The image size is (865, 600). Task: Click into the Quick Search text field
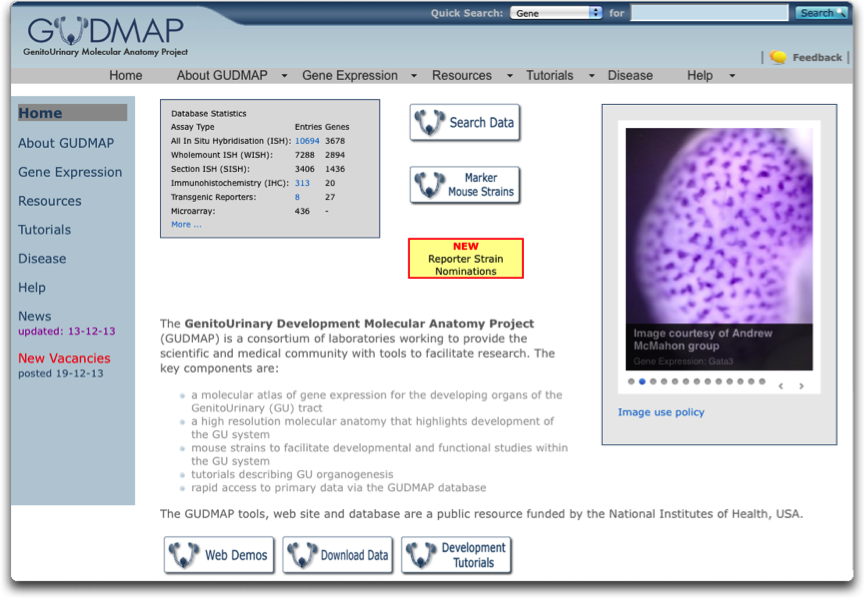[709, 13]
